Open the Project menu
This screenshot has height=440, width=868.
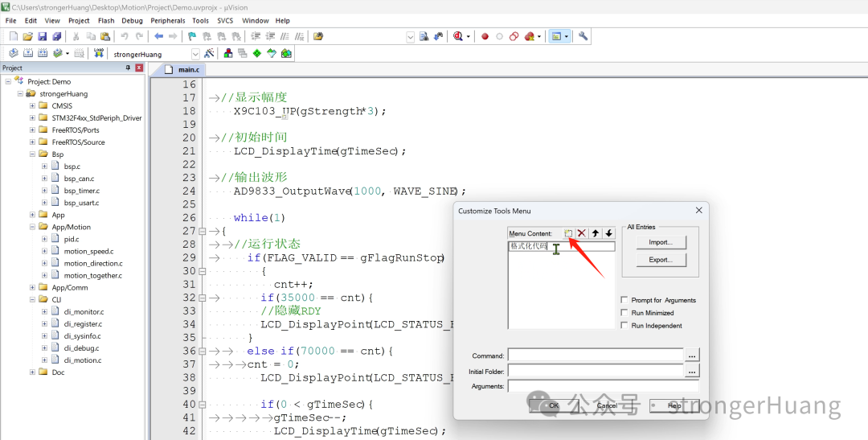pos(79,20)
